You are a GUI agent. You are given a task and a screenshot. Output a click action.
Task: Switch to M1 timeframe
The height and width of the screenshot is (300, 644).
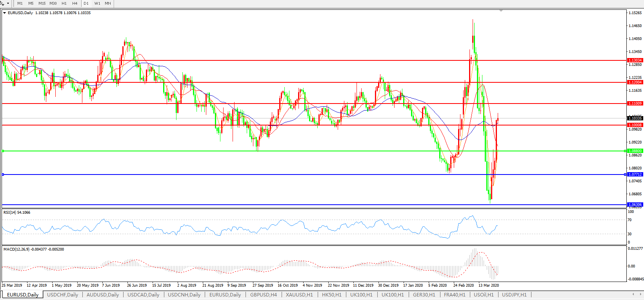coord(20,4)
